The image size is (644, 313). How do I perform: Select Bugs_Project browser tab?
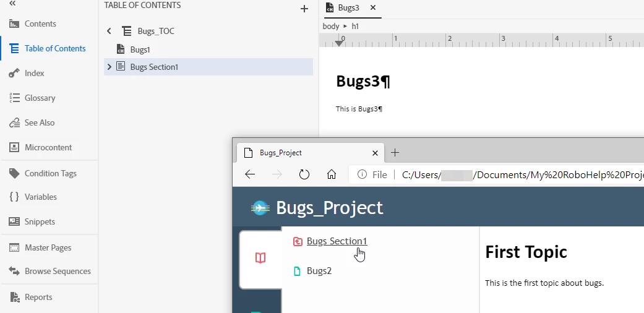pos(311,153)
